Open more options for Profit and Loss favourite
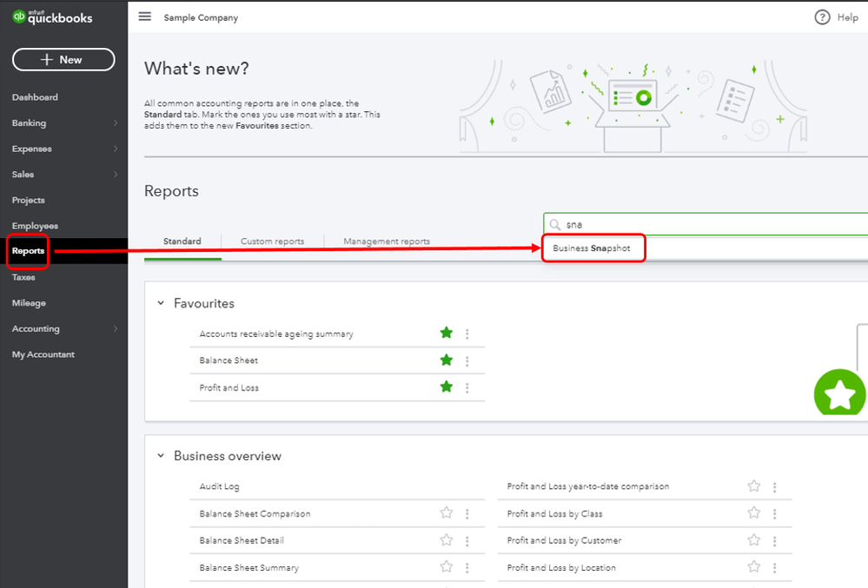The image size is (868, 588). [x=467, y=387]
